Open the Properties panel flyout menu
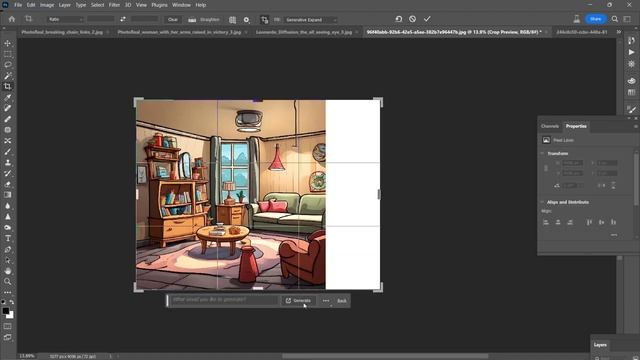Screen dimensions: 640x360 coord(636,127)
